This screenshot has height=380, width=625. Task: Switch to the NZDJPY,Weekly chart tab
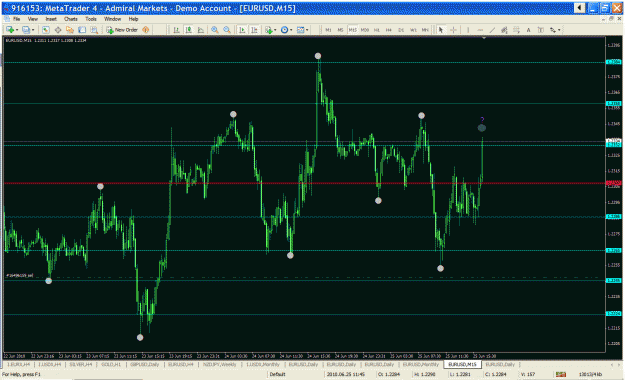tap(219, 364)
